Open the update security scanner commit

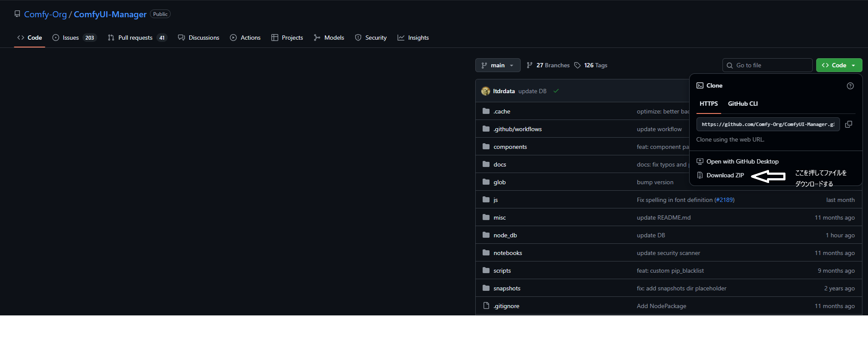pos(668,253)
